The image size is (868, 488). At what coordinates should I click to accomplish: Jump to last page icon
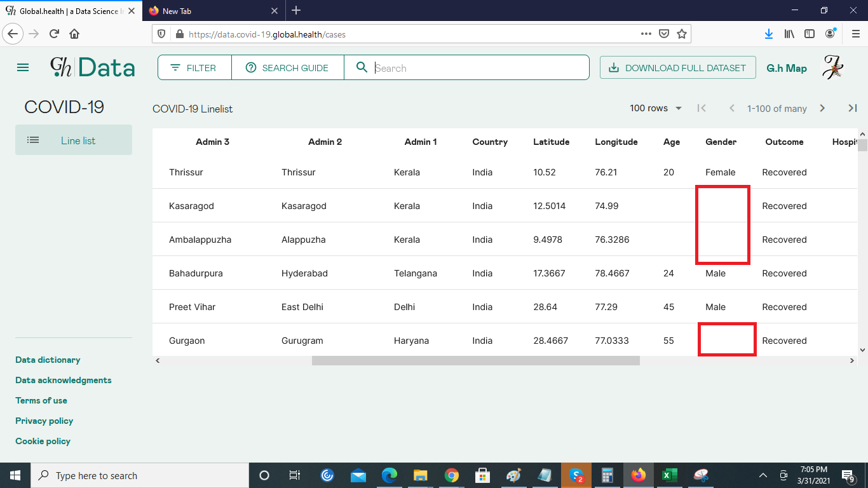pos(853,109)
